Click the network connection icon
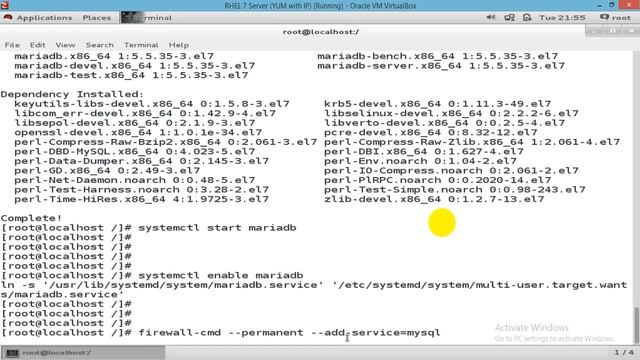640x360 pixels. pyautogui.click(x=509, y=18)
